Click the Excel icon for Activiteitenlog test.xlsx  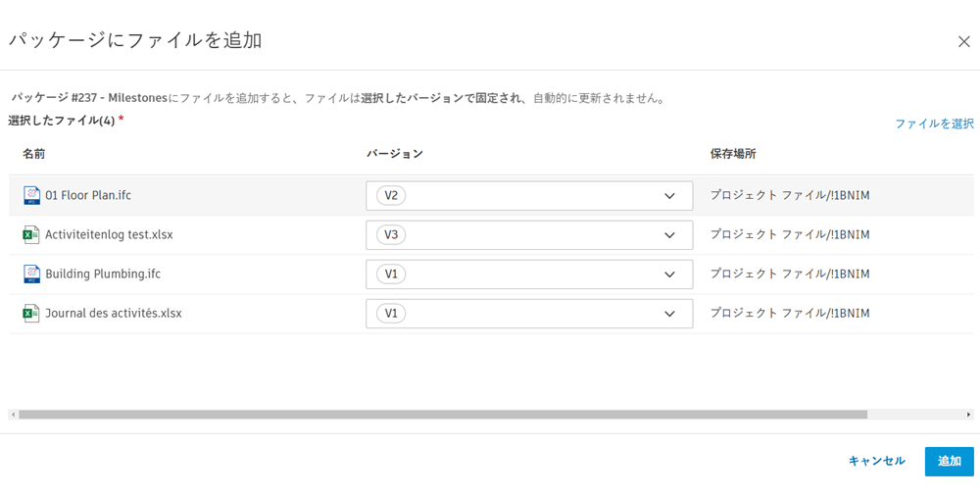click(x=31, y=235)
